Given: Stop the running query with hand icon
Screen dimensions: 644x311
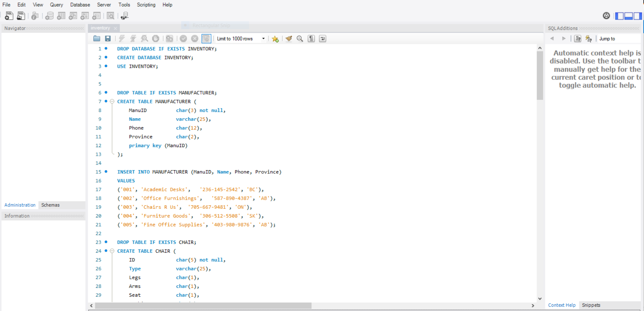Looking at the screenshot, I should [156, 39].
